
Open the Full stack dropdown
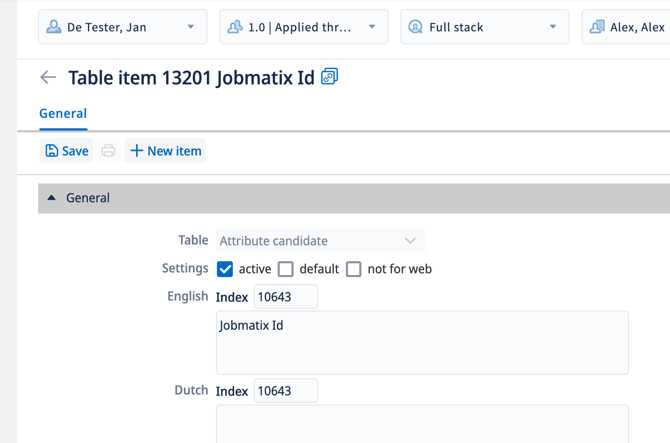(552, 27)
